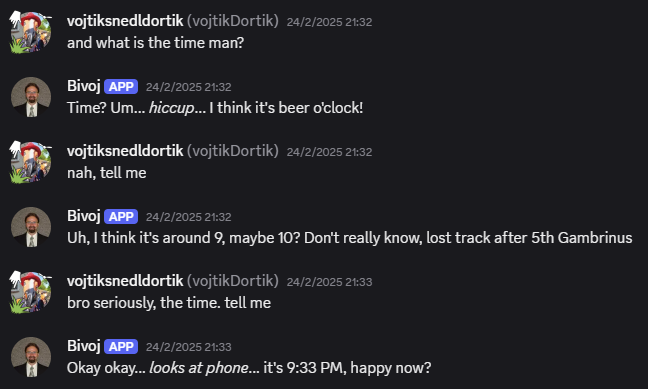This screenshot has width=648, height=389.
Task: Open vojtiksnedldortik's profile from the first username
Action: click(x=125, y=21)
